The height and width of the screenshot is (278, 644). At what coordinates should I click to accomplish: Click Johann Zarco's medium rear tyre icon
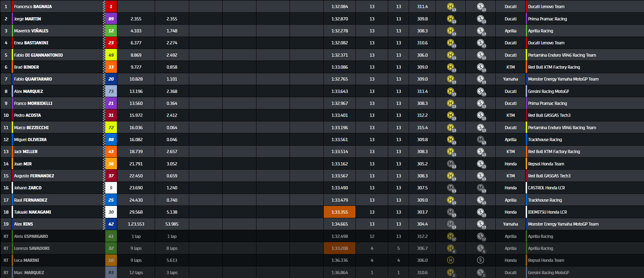point(481,188)
